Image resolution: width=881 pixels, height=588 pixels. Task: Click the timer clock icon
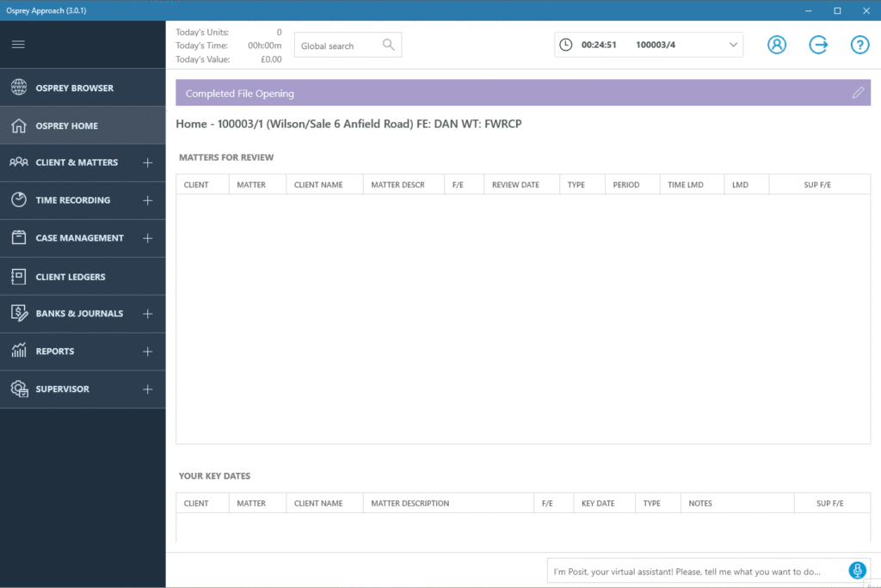(x=566, y=45)
